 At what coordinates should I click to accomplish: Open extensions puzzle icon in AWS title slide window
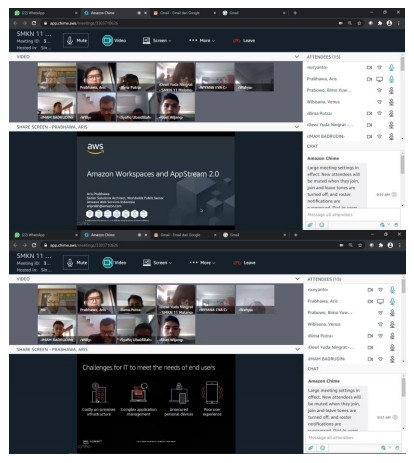380,23
